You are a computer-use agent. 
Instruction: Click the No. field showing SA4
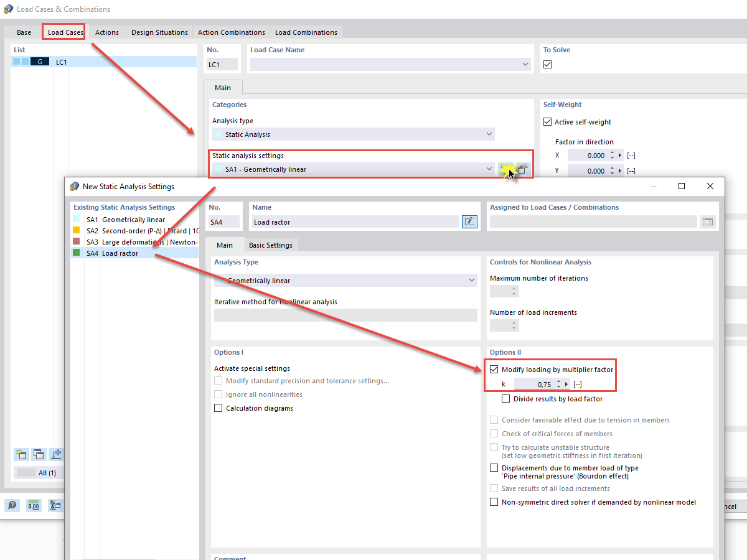pyautogui.click(x=224, y=222)
